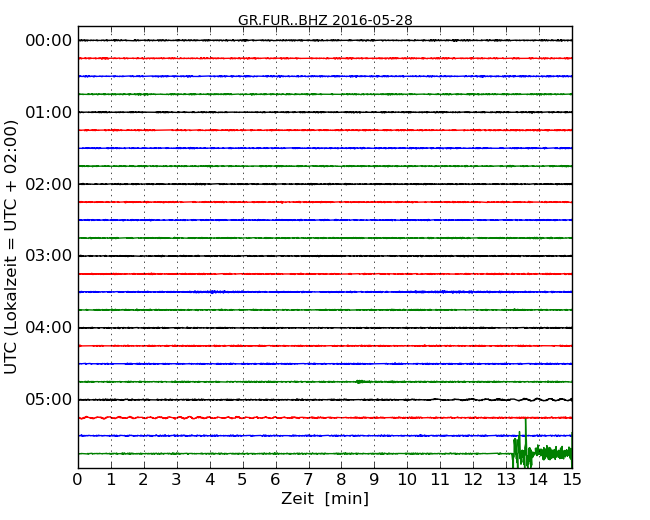Image resolution: width=650 pixels, height=520 pixels.
Task: Click x-axis tick label 5
Action: click(x=243, y=480)
